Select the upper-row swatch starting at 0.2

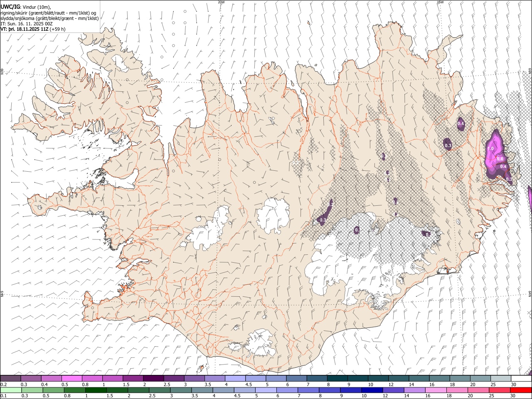(10, 378)
